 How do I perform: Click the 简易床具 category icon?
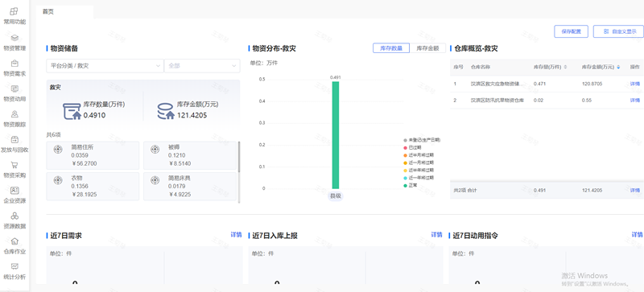tap(155, 180)
